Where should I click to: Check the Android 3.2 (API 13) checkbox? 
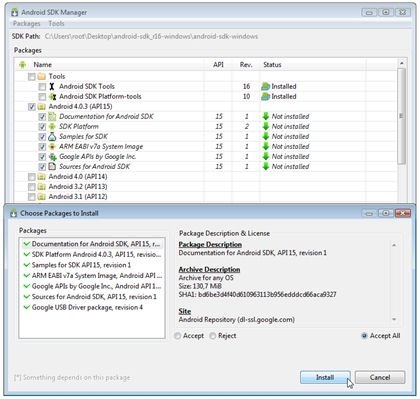coord(32,187)
